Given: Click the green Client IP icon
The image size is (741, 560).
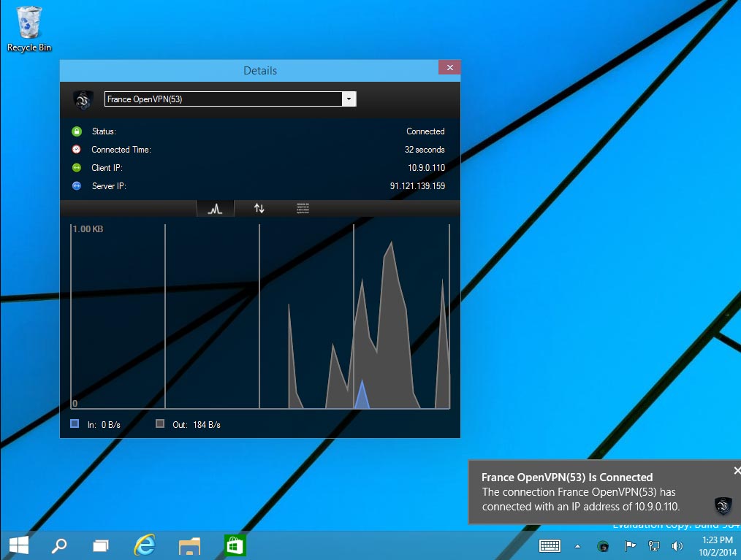Looking at the screenshot, I should [x=77, y=168].
